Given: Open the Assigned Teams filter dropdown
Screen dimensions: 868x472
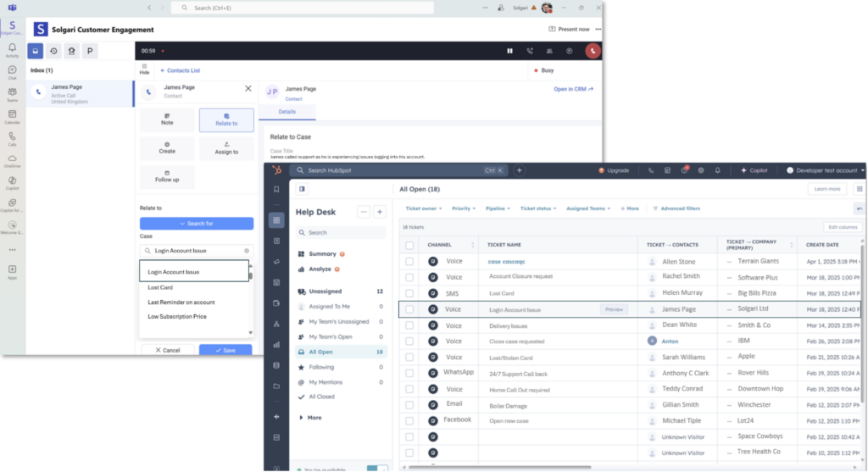Looking at the screenshot, I should coord(588,208).
